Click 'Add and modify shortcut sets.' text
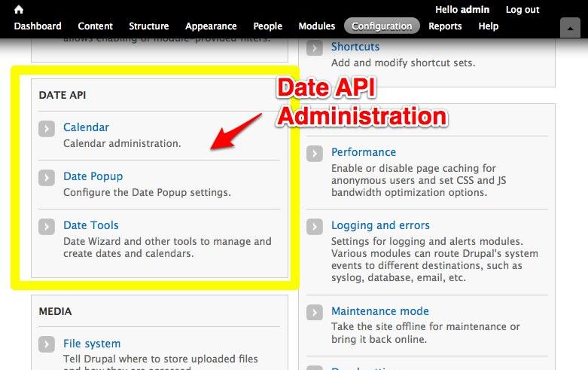588x370 pixels. click(x=403, y=63)
